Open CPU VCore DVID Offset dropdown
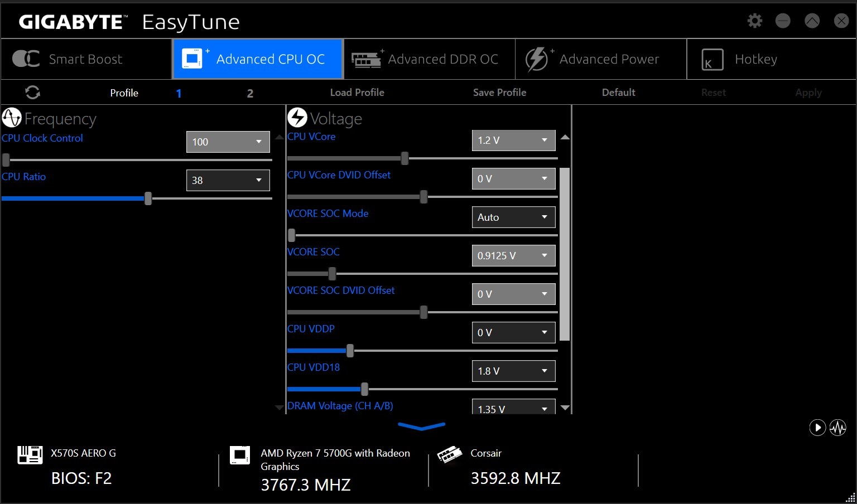Screen dimensions: 857x504 pyautogui.click(x=513, y=178)
